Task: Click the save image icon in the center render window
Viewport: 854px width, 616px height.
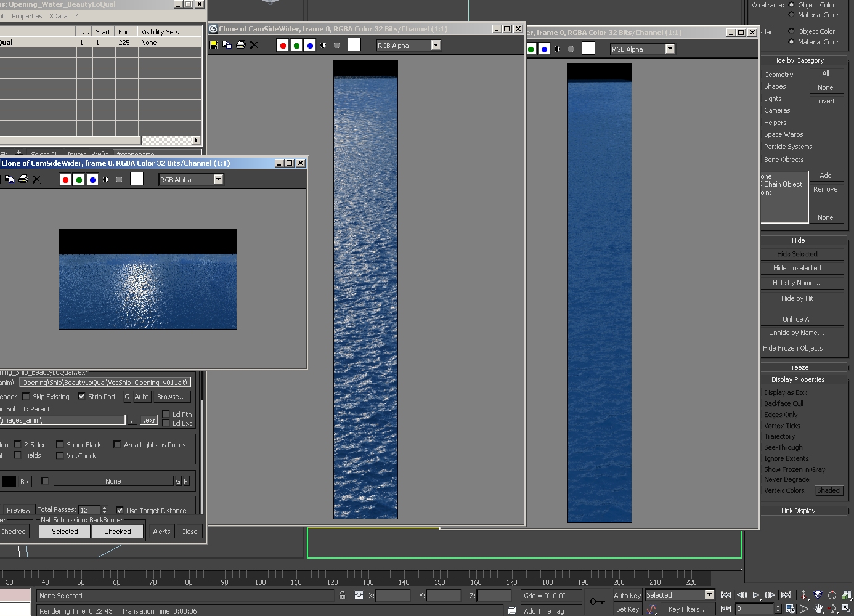Action: coord(214,45)
